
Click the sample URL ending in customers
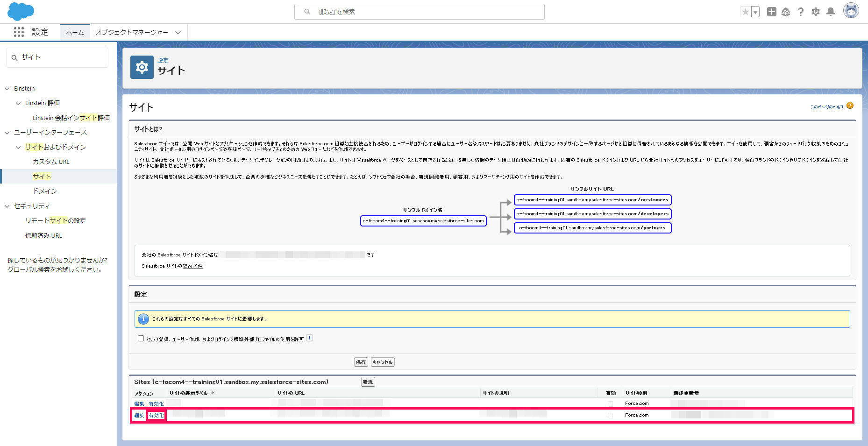[x=592, y=200]
